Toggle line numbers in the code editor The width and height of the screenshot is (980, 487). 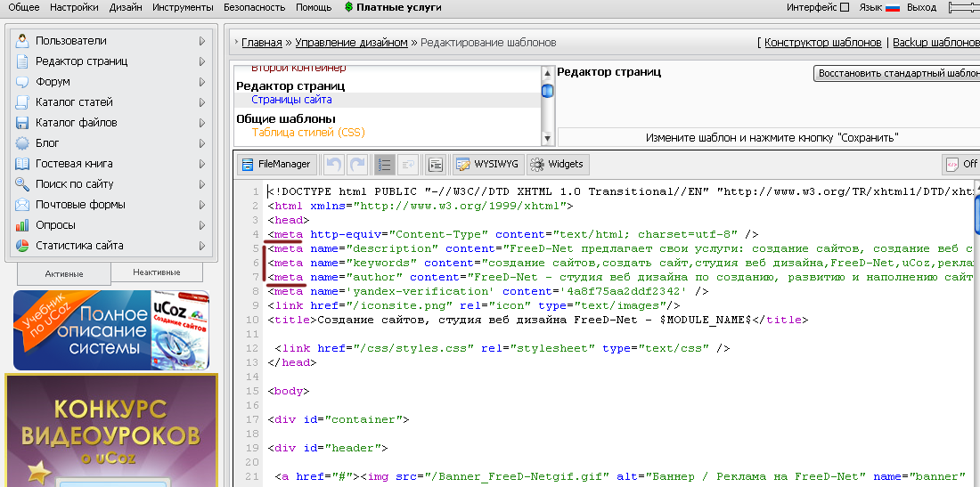tap(384, 164)
